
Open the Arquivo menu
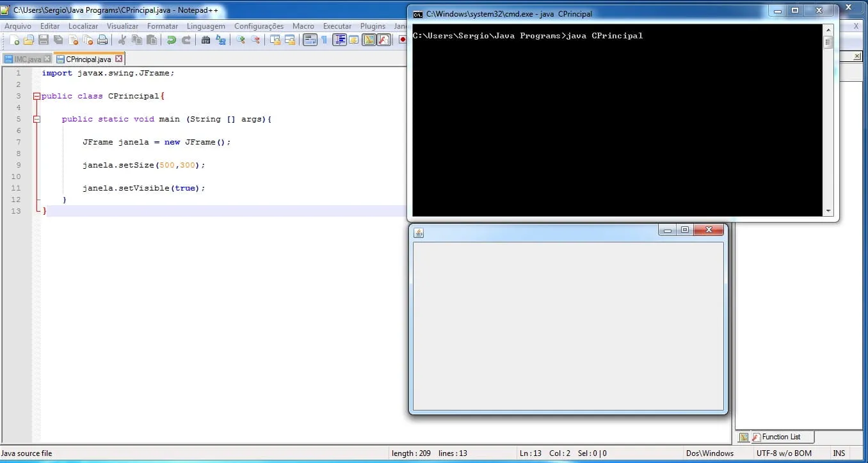pos(18,26)
